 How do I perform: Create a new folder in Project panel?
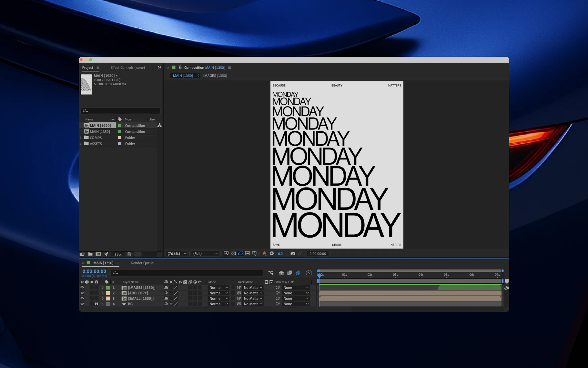tap(90, 254)
